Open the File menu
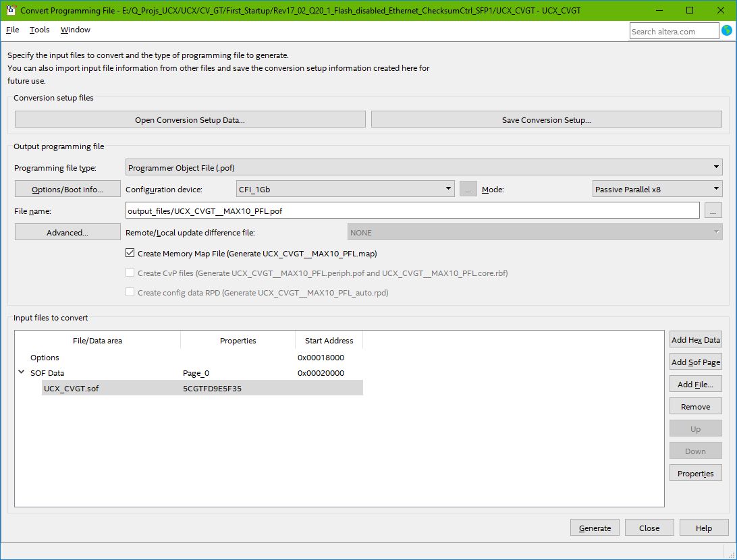This screenshot has width=737, height=560. [12, 30]
